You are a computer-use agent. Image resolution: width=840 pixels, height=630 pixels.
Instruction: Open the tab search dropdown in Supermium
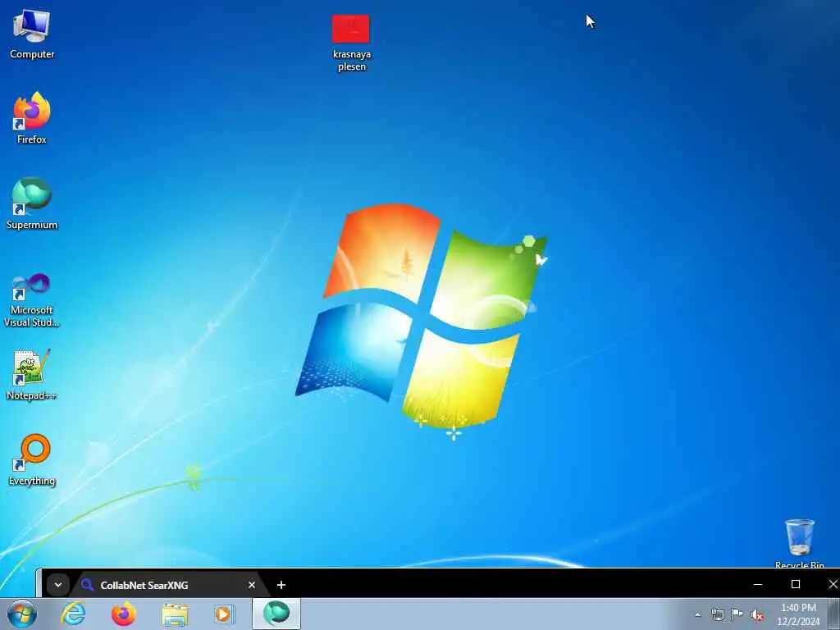[58, 585]
